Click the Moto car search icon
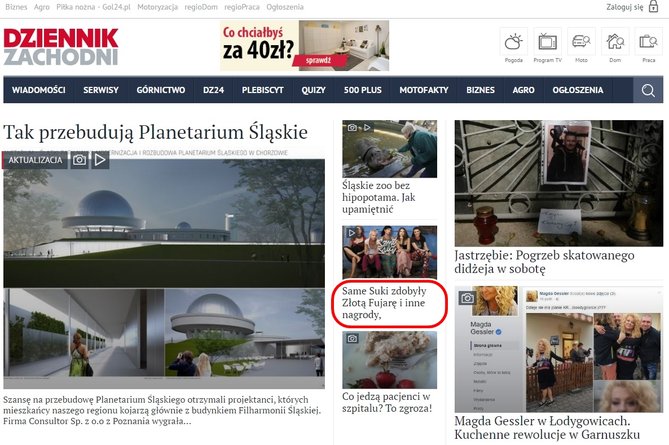669x445 pixels. coord(581,42)
